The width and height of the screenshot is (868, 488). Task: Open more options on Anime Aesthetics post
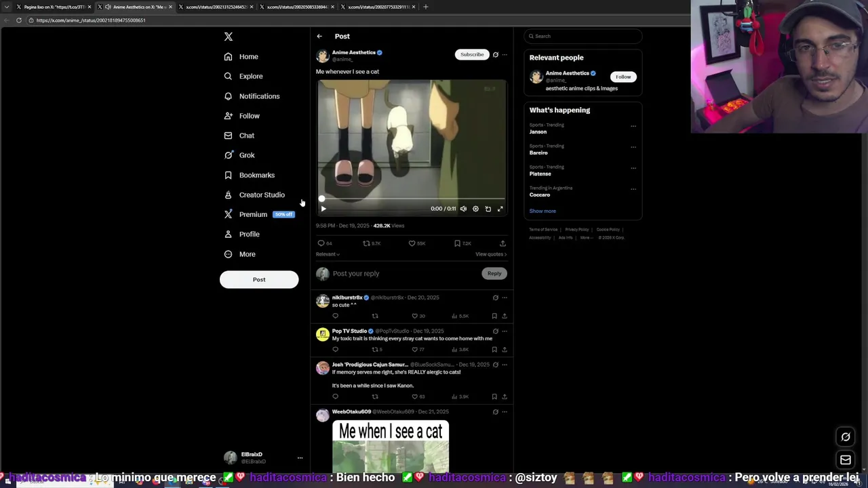click(504, 54)
